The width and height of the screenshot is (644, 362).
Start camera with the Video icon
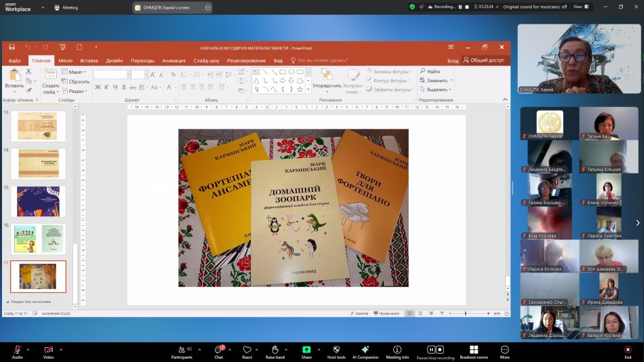pos(48,349)
